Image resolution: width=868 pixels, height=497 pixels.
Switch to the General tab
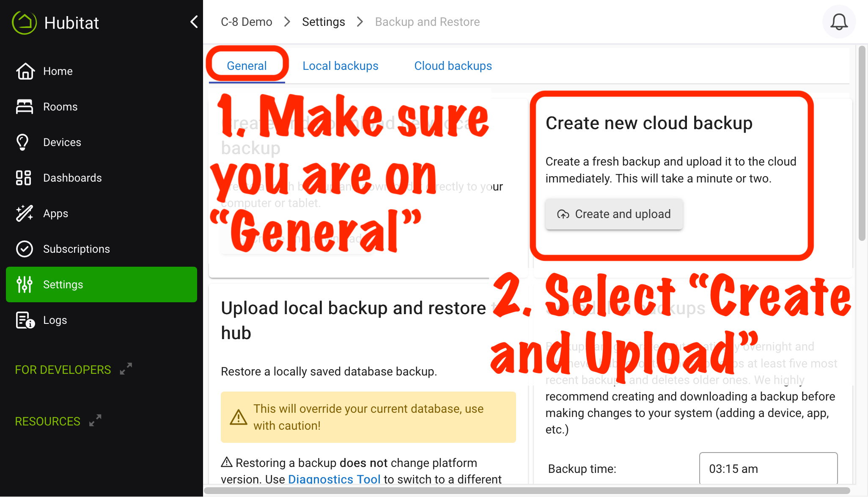[x=247, y=66]
